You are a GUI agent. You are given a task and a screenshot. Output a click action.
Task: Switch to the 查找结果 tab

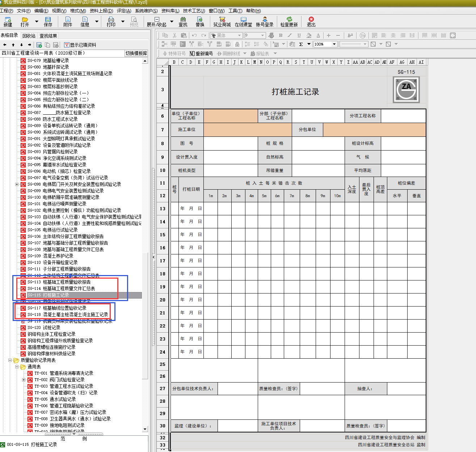pyautogui.click(x=48, y=36)
